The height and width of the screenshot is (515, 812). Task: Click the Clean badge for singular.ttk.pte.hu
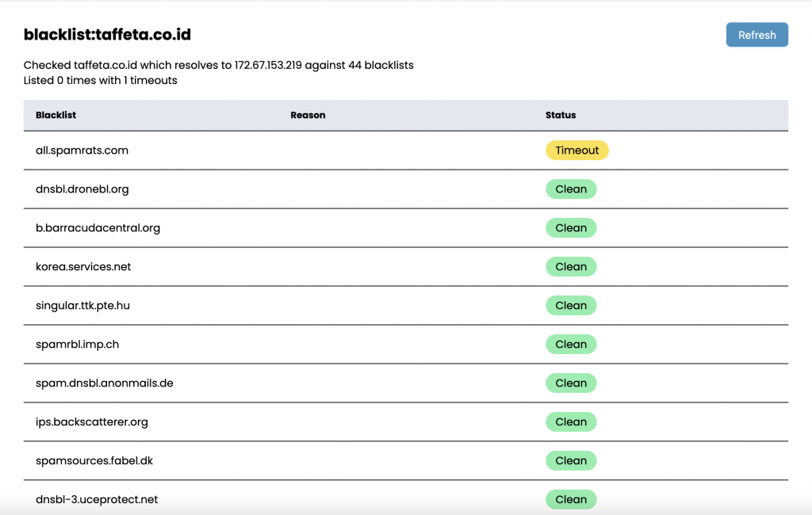571,305
